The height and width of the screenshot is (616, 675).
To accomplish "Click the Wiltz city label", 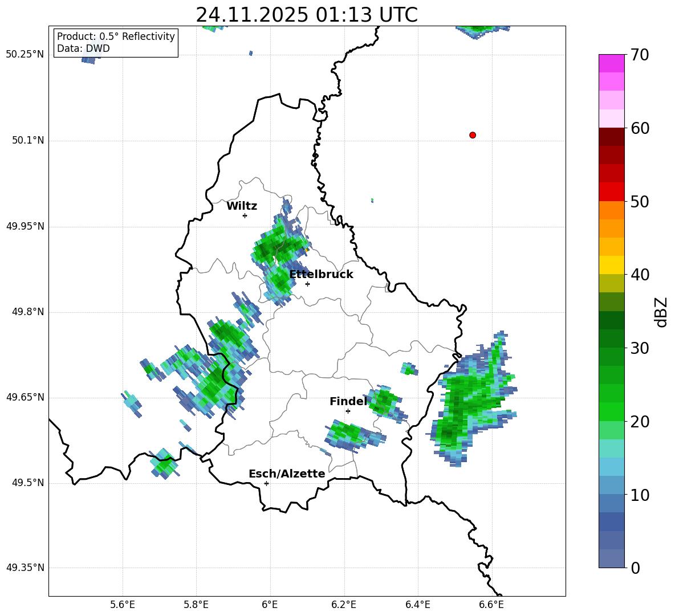I will pos(242,206).
